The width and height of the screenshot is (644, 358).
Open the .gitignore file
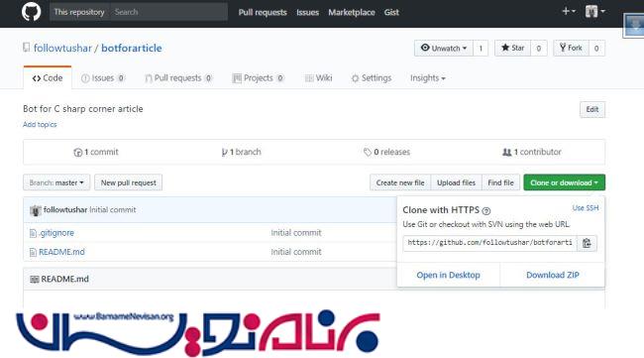click(x=56, y=233)
